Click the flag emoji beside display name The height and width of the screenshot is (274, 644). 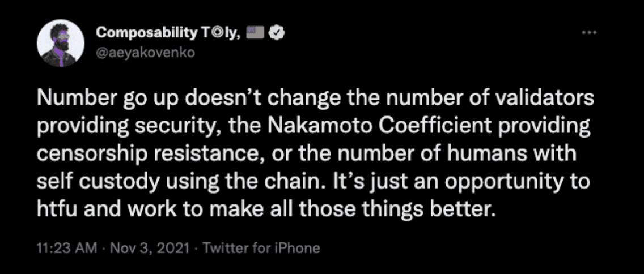[x=255, y=33]
